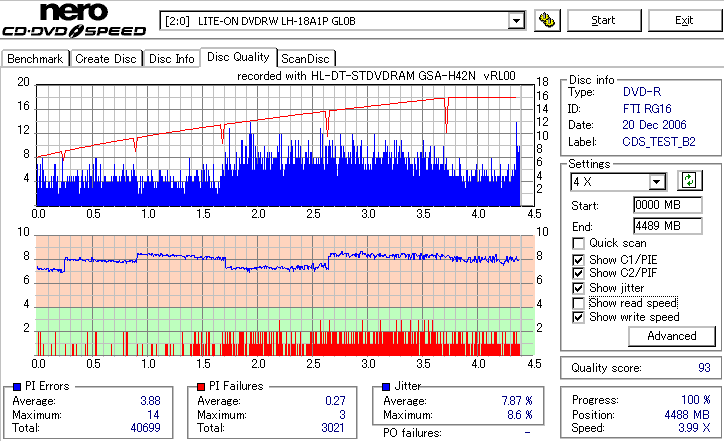
Task: Click Progress value 100 %
Action: pos(696,400)
